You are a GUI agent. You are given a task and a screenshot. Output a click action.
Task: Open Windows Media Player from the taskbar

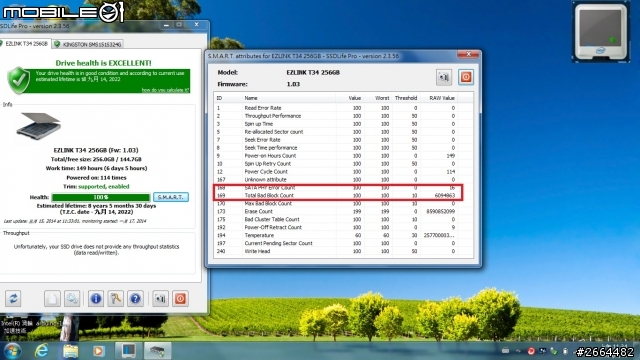(98, 351)
